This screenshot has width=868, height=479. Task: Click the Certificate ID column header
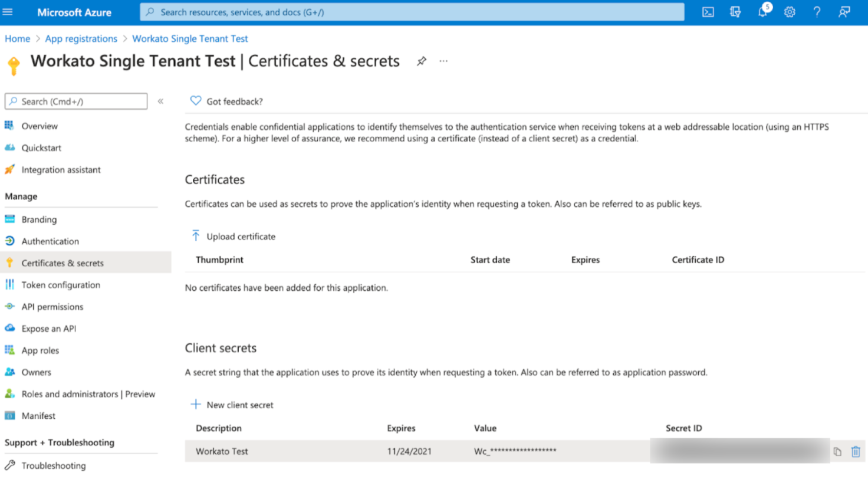coord(698,260)
